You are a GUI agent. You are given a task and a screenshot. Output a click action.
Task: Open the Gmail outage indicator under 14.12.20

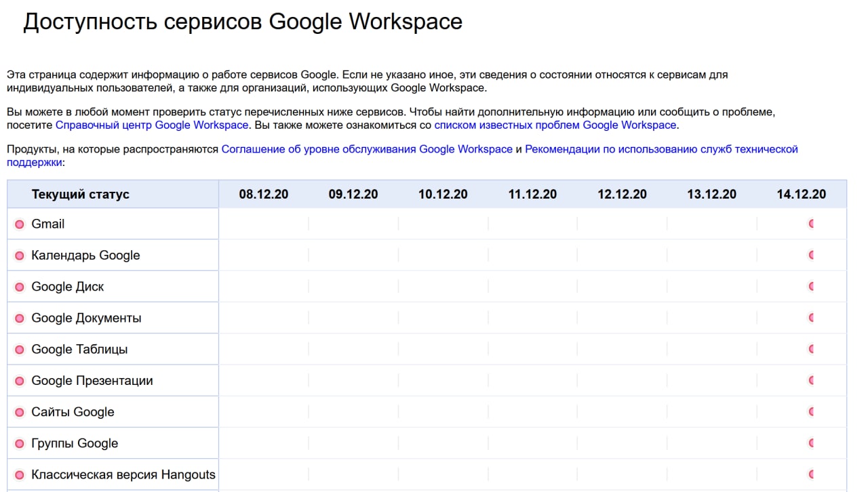coord(811,224)
